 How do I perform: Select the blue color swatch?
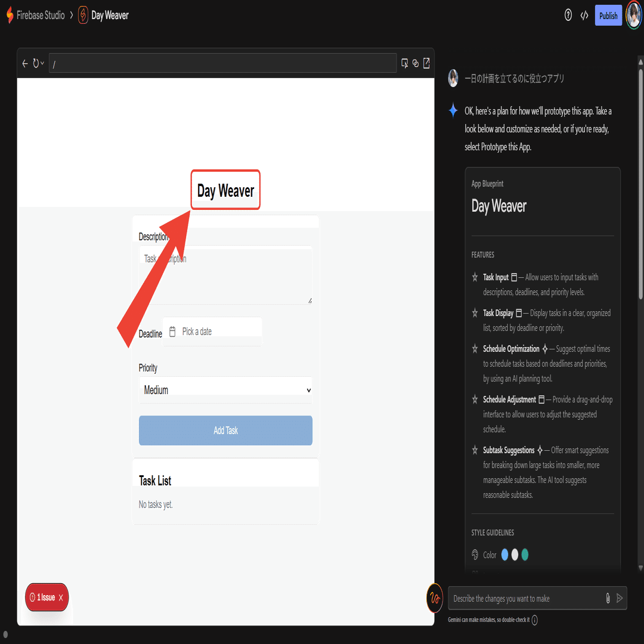(x=505, y=555)
